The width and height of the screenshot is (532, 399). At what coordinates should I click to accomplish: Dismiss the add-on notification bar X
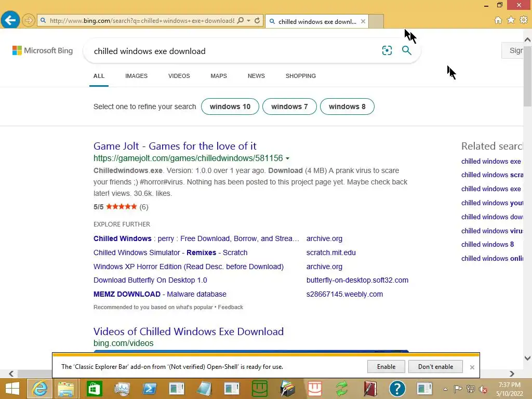click(472, 367)
